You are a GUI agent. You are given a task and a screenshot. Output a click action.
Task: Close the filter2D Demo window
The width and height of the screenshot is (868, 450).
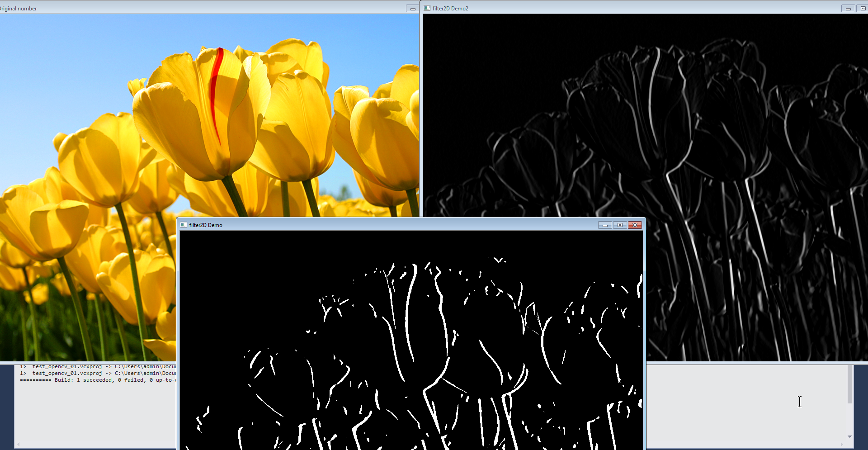pos(635,225)
